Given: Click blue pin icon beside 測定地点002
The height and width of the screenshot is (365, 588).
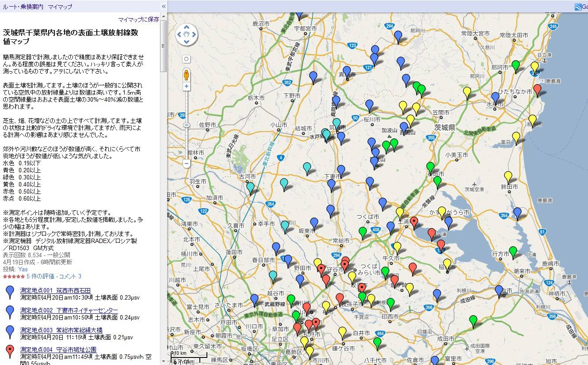Looking at the screenshot, I should point(11,312).
